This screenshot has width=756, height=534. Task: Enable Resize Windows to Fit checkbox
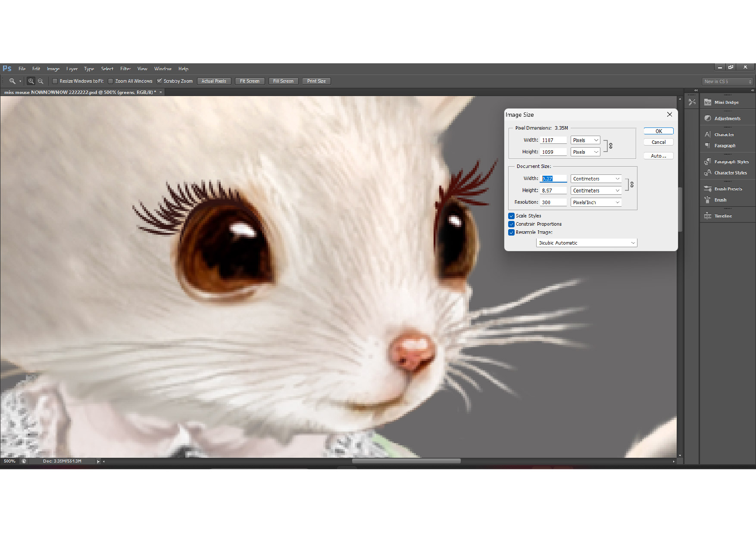pos(55,81)
